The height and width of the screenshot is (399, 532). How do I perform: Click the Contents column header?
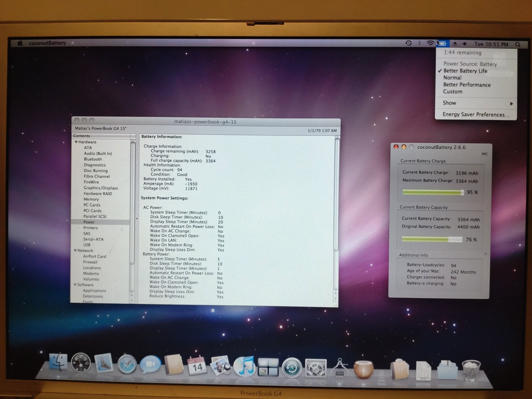pos(102,136)
